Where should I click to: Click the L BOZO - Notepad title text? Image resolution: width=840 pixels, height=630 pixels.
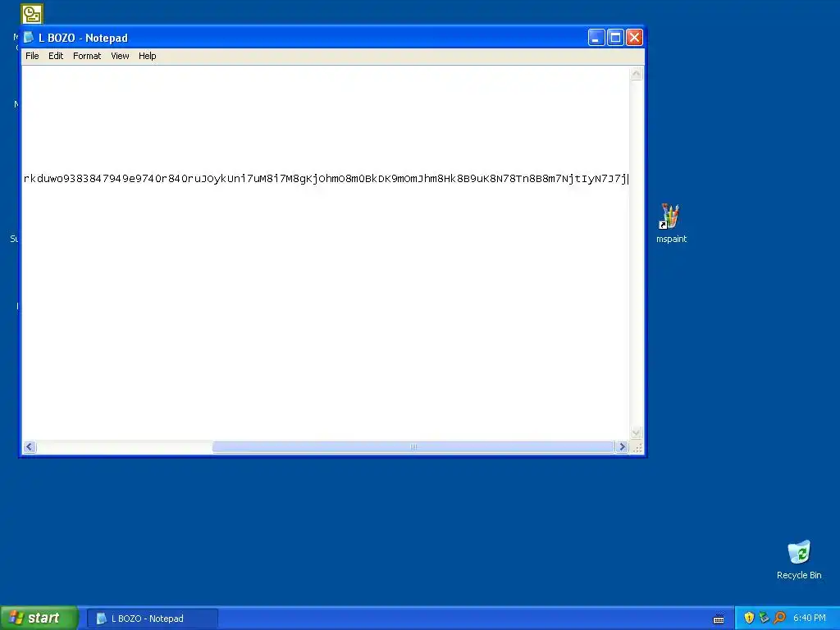coord(83,38)
